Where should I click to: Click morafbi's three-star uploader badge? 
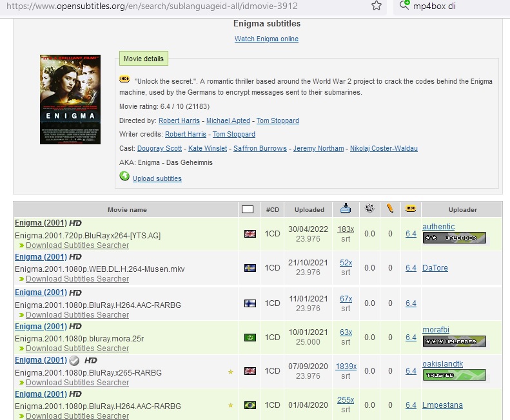(455, 341)
